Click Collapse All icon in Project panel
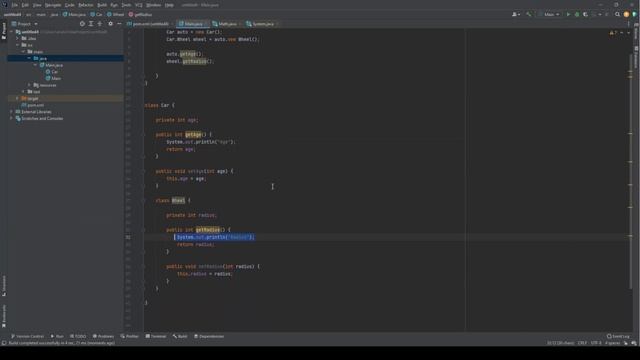This screenshot has height=360, width=640. coord(100,24)
